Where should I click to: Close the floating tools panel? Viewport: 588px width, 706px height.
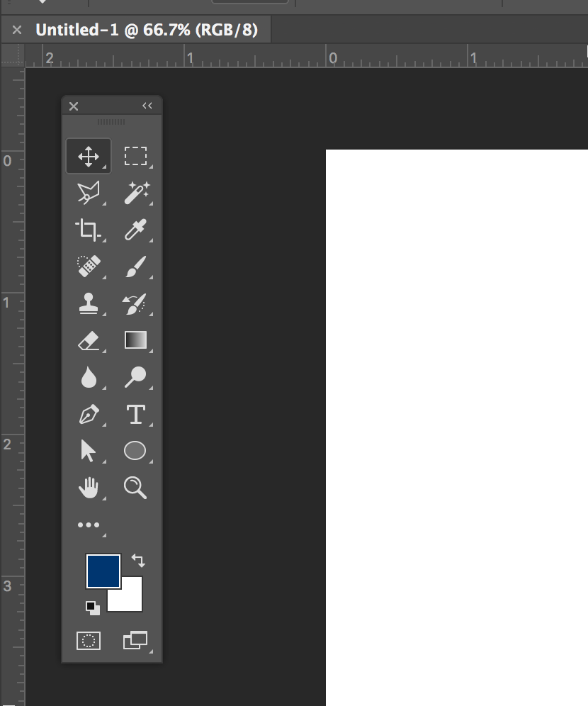pos(74,106)
